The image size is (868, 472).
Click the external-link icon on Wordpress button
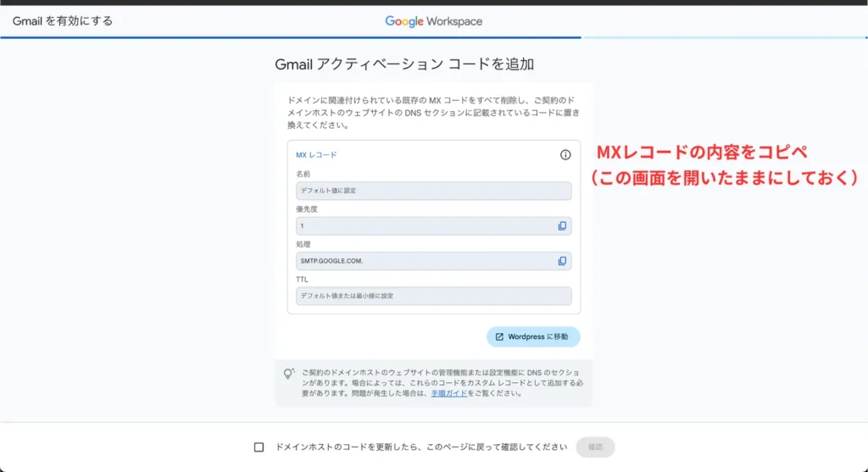click(x=499, y=337)
